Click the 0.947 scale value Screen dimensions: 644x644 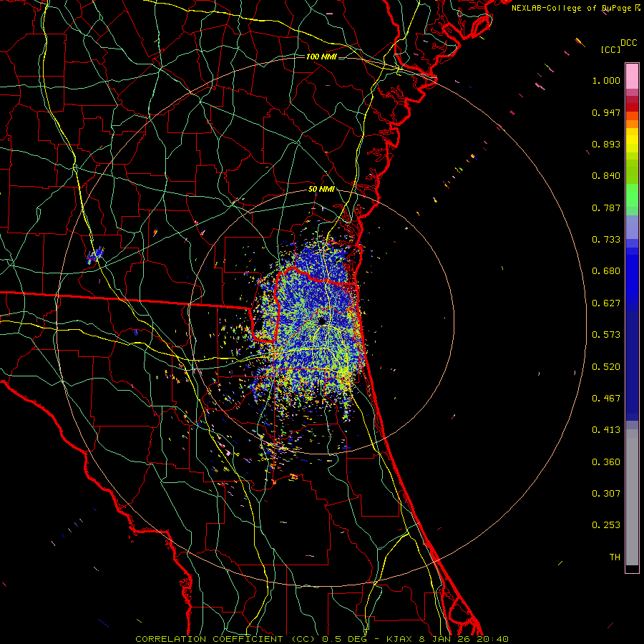[x=606, y=112]
